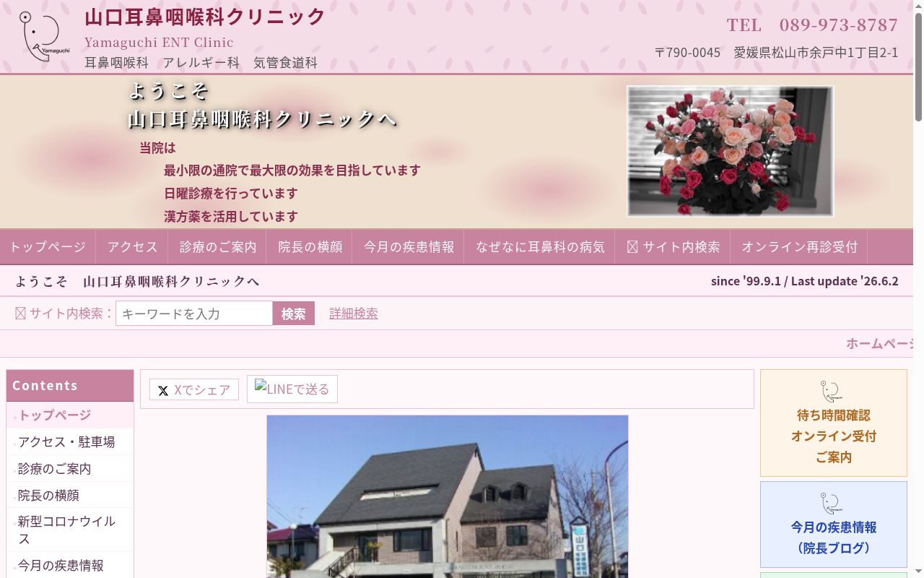
Task: Open 院長の横顔 navigation item
Action: [x=310, y=247]
